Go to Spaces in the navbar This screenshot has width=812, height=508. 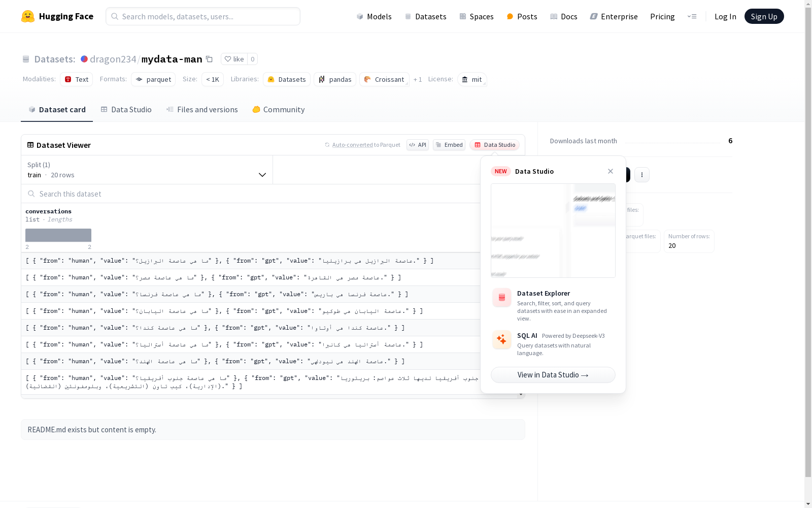(477, 16)
